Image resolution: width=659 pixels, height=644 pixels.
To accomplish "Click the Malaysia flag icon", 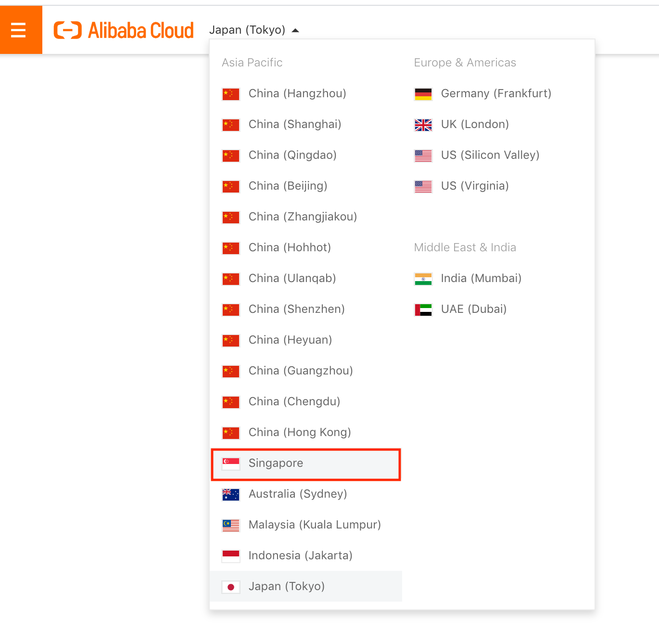I will 230,525.
